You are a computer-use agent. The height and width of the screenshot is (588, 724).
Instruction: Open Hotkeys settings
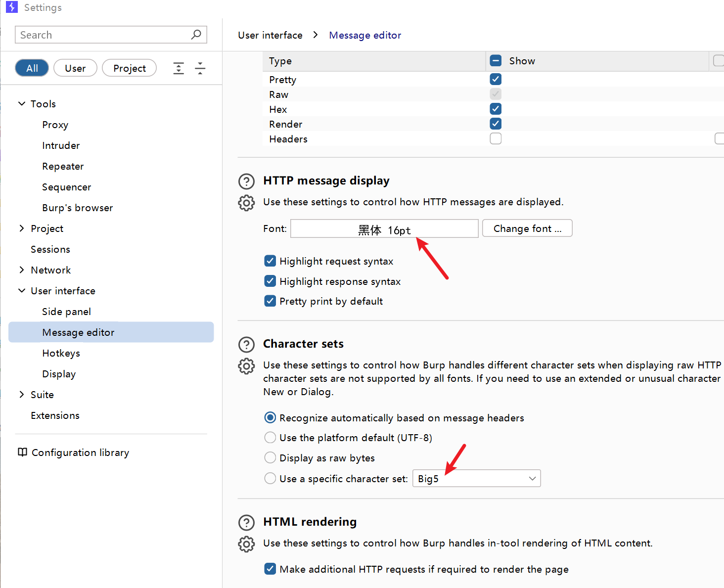click(61, 353)
